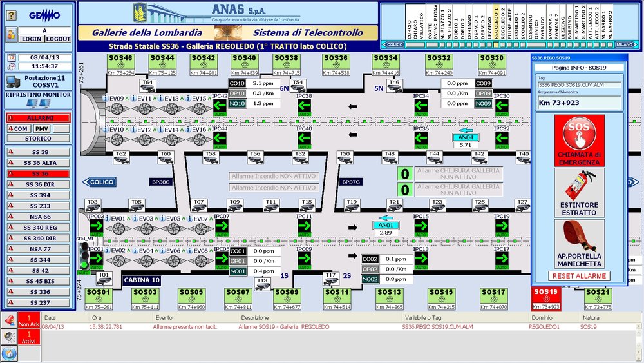Click the AP.PORTELLA MANICHETTA hose icon
Screen dimensions: 644x363
tap(579, 244)
